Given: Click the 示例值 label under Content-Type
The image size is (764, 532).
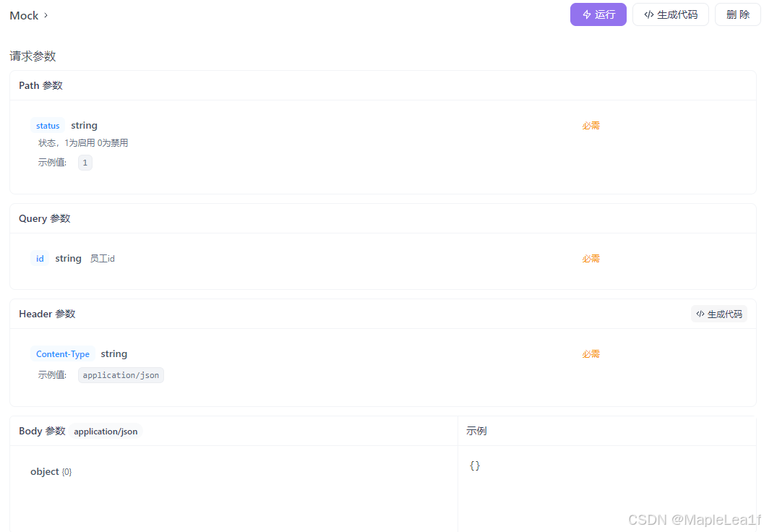Looking at the screenshot, I should point(52,375).
